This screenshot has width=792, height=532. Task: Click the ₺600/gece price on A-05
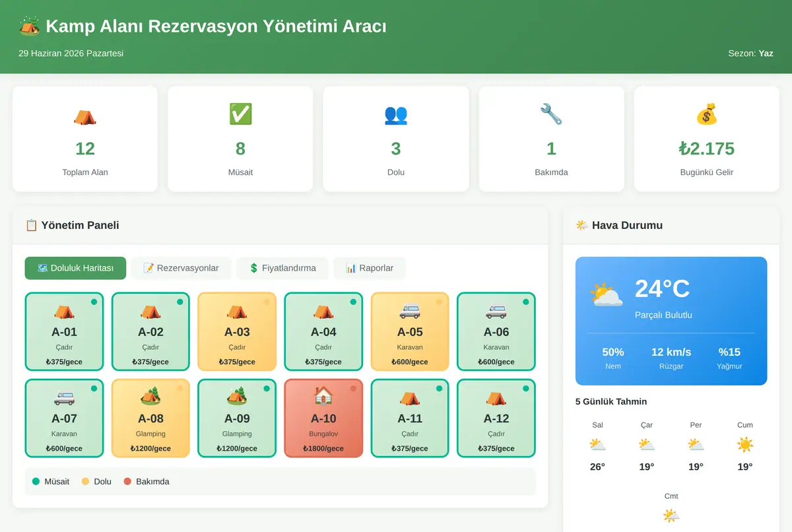point(410,362)
